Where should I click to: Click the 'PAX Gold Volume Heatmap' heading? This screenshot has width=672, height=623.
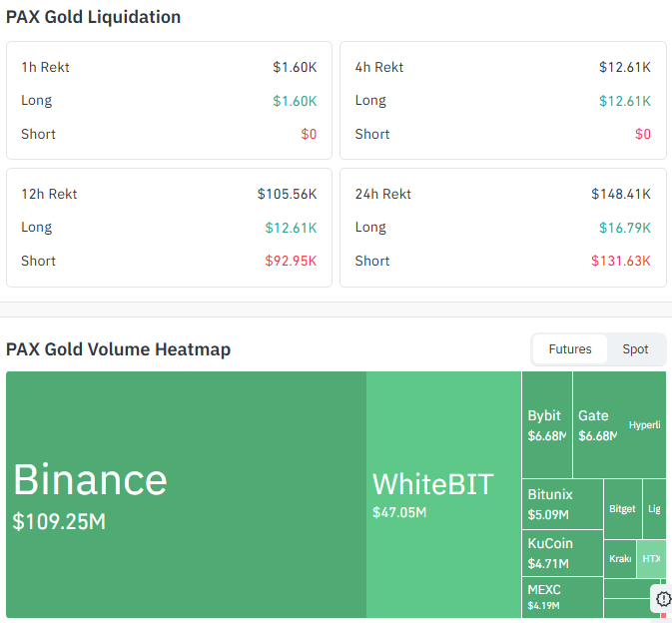coord(118,349)
